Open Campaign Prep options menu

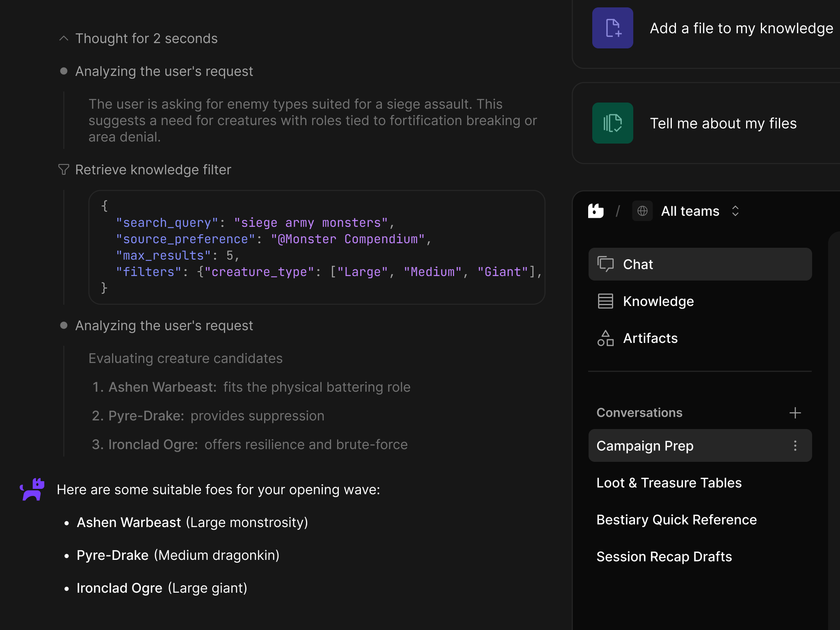coord(795,445)
